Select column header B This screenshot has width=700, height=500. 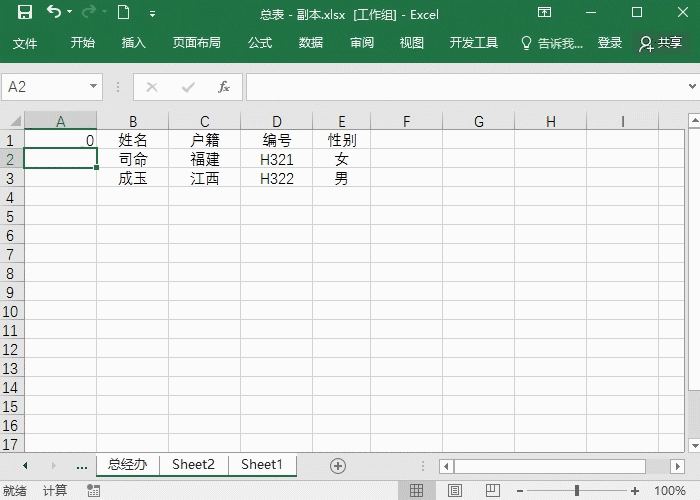pos(133,121)
